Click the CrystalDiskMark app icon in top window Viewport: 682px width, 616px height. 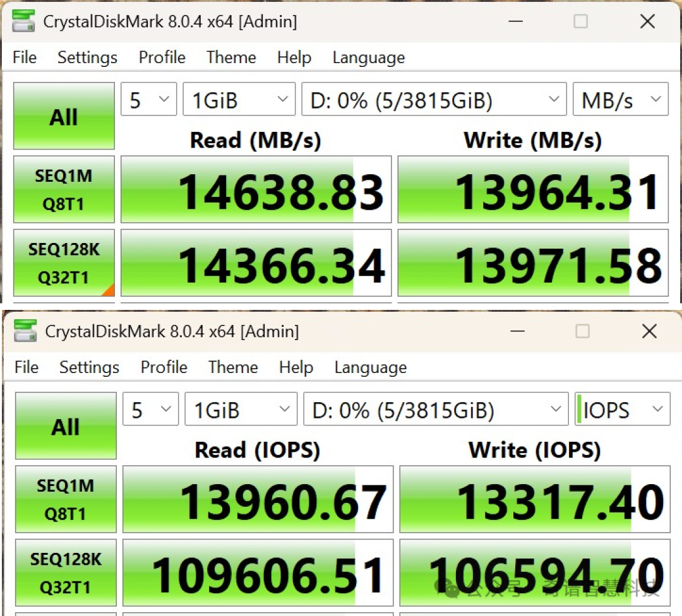pyautogui.click(x=23, y=21)
